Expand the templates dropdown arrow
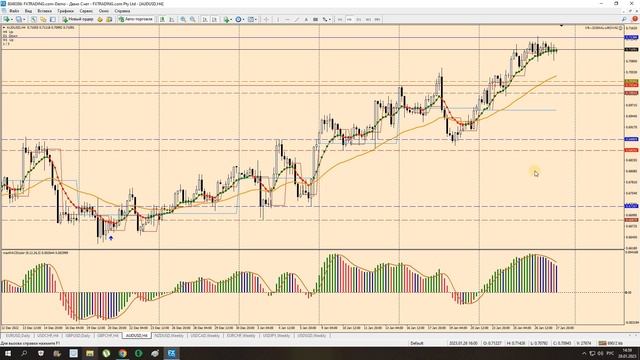Image resolution: width=640 pixels, height=360 pixels. [256, 19]
